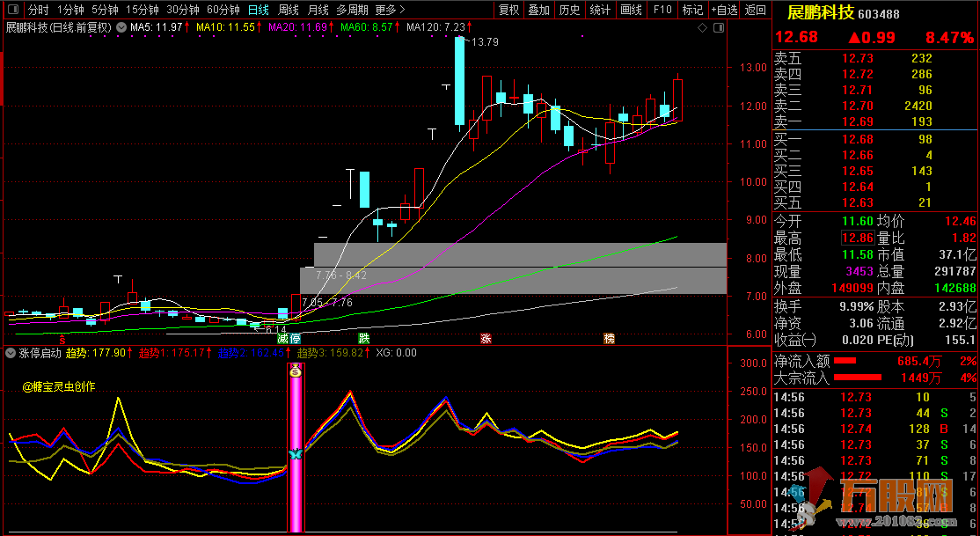Image resolution: width=980 pixels, height=536 pixels.
Task: Click the MA20 moving average label
Action: [301, 27]
